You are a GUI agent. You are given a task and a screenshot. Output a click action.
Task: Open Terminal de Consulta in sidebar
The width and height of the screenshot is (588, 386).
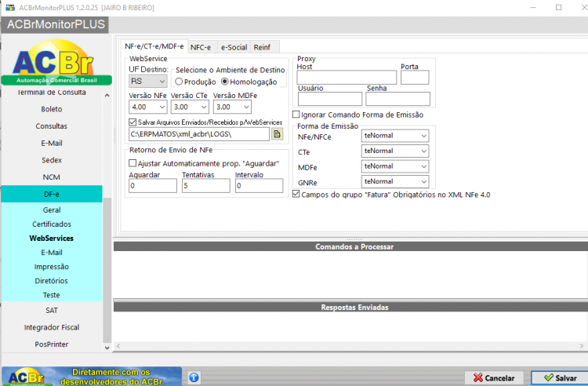click(52, 93)
